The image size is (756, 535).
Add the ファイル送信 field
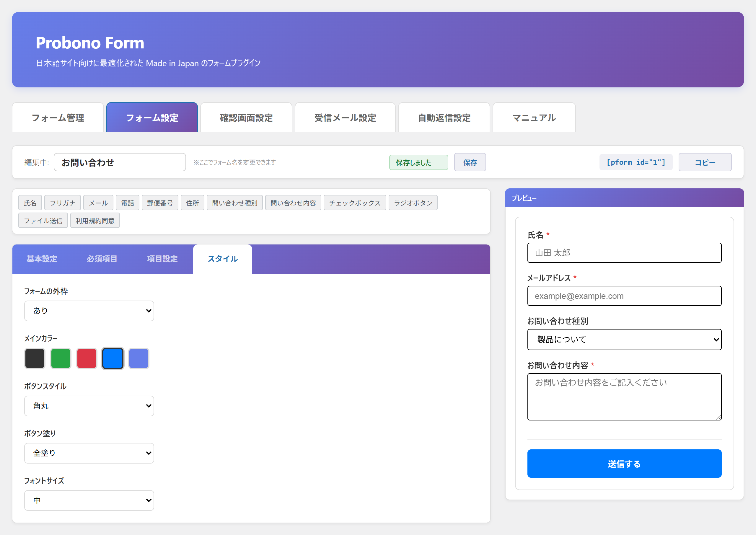(43, 221)
